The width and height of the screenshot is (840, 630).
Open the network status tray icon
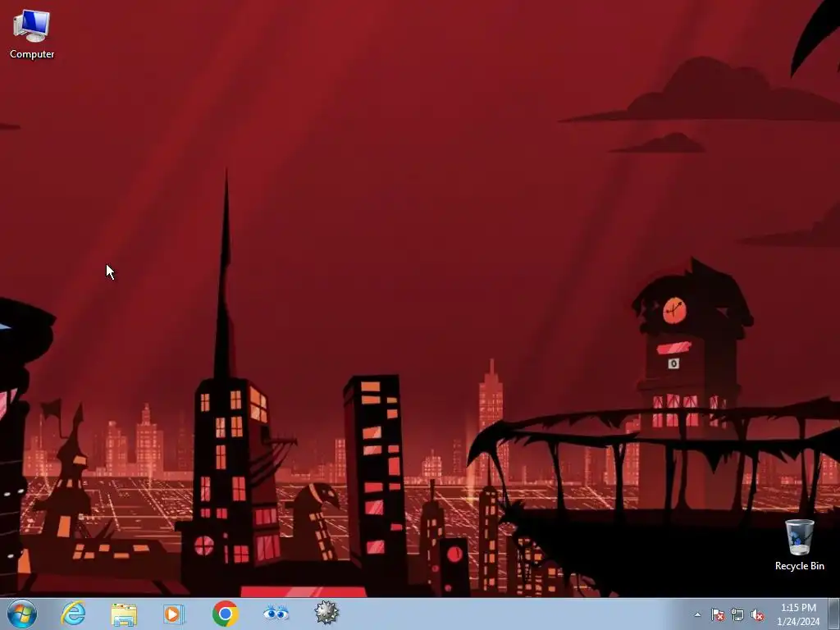(737, 614)
